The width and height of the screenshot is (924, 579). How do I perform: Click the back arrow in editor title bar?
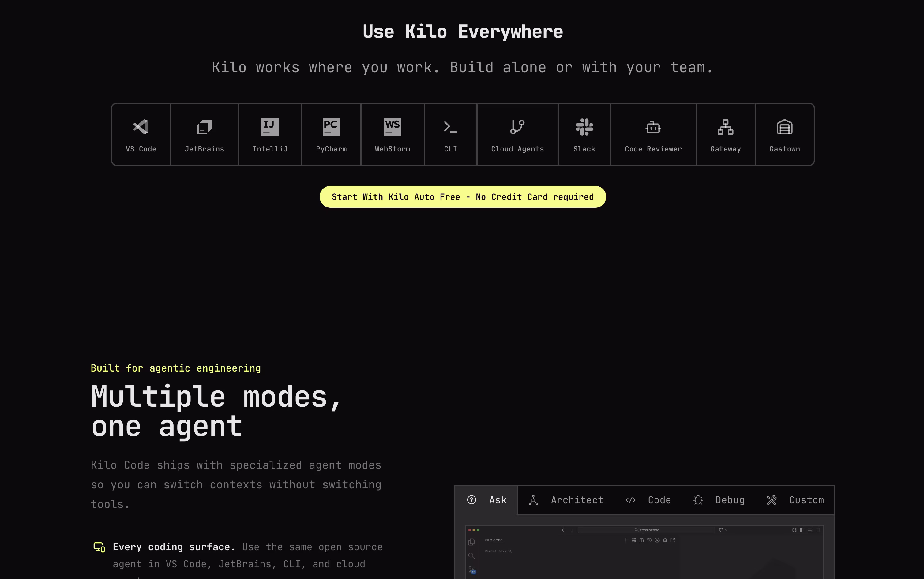pyautogui.click(x=564, y=530)
